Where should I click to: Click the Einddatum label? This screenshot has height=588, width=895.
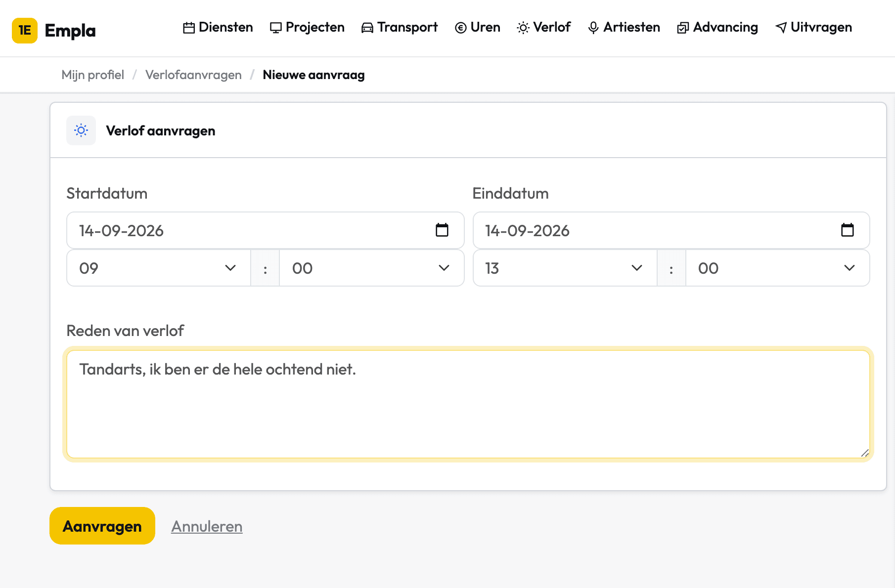click(511, 193)
